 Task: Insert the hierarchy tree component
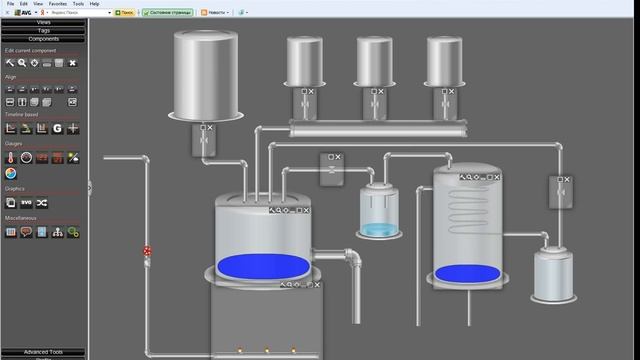tap(57, 232)
